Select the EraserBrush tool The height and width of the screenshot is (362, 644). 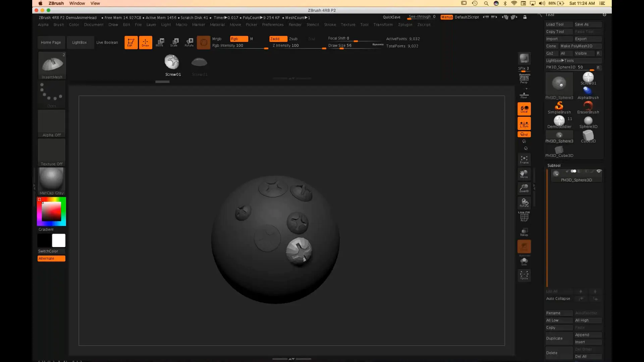[588, 108]
